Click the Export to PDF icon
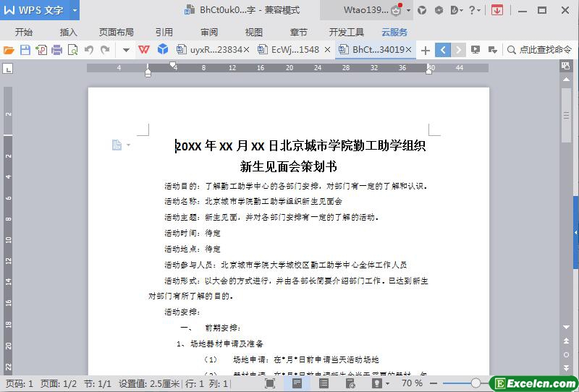 [41, 49]
